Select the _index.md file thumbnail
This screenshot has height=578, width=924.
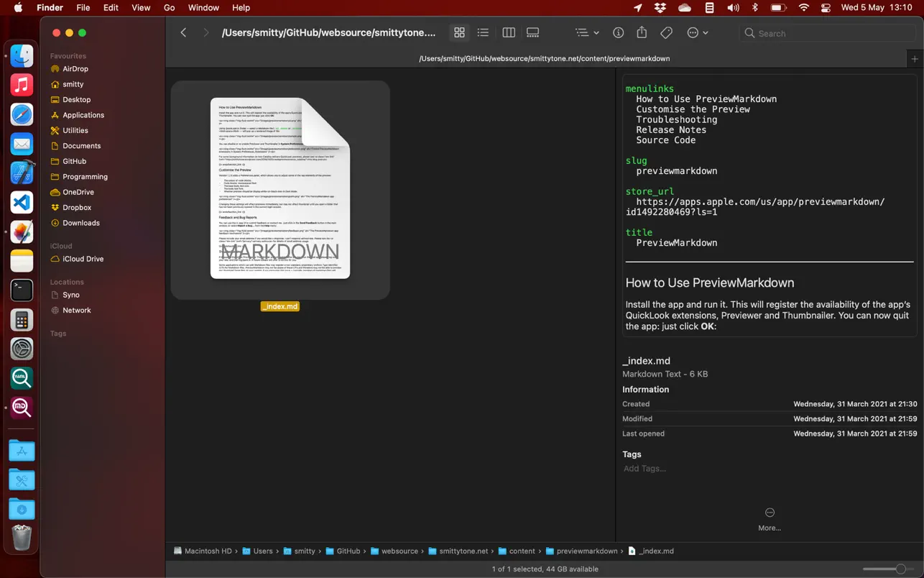point(280,190)
